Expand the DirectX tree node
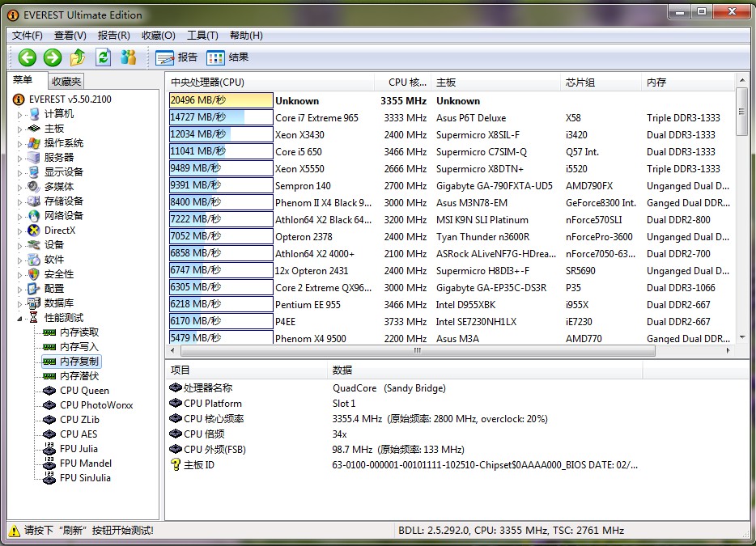The width and height of the screenshot is (756, 546). tap(19, 231)
